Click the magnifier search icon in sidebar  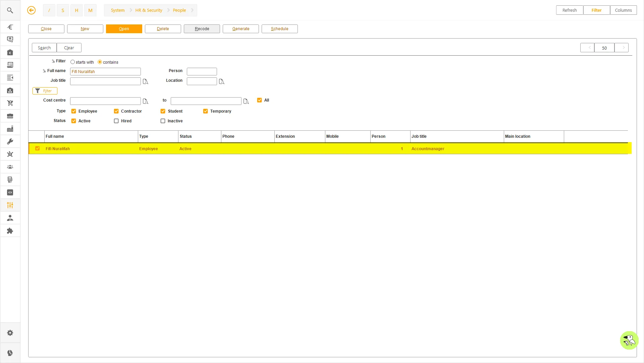pos(10,10)
